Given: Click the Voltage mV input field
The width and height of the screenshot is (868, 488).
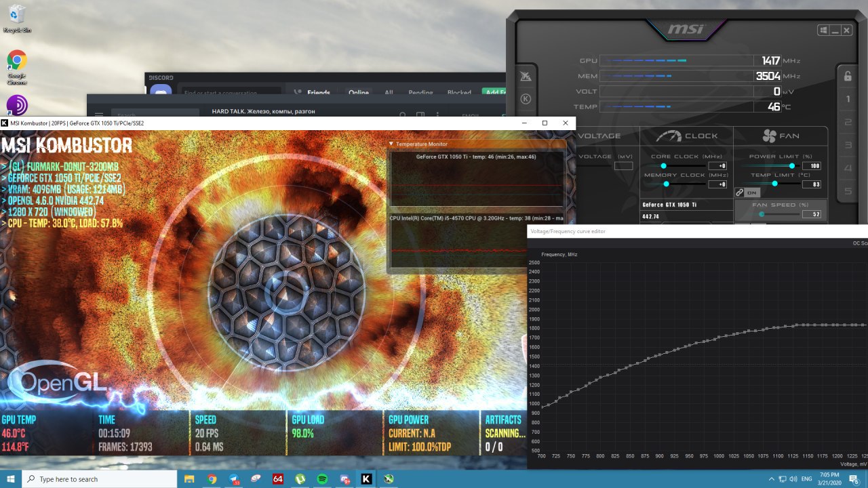Looking at the screenshot, I should 623,166.
